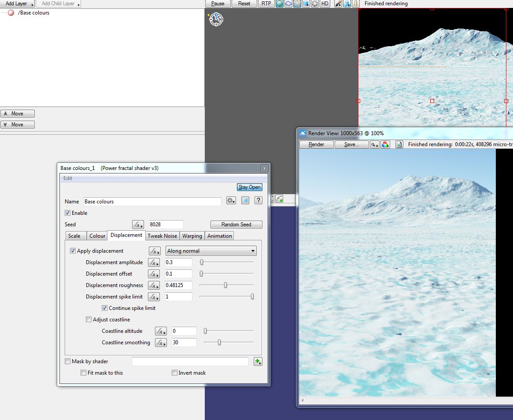Uncheck Apply displacement

pyautogui.click(x=73, y=251)
